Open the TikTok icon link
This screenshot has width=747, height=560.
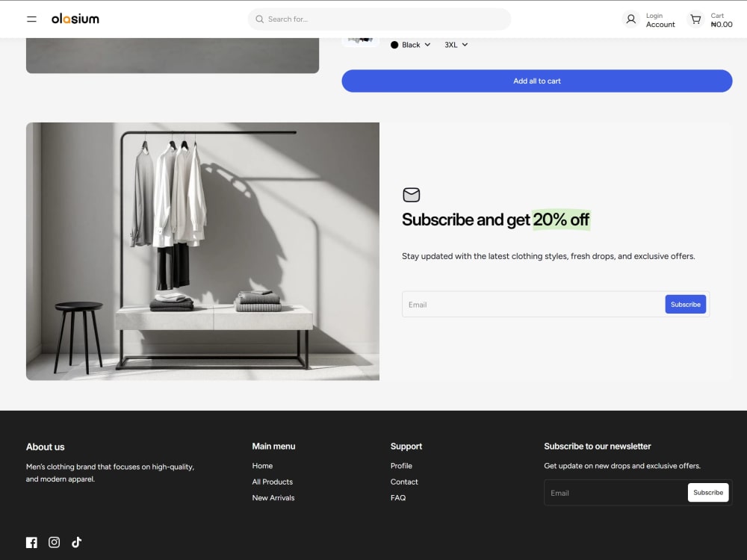coord(77,542)
